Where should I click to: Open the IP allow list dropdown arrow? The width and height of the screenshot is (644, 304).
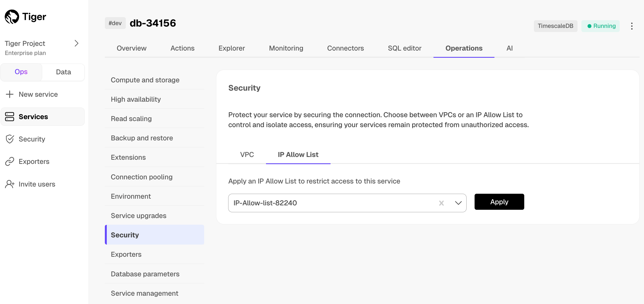point(458,203)
